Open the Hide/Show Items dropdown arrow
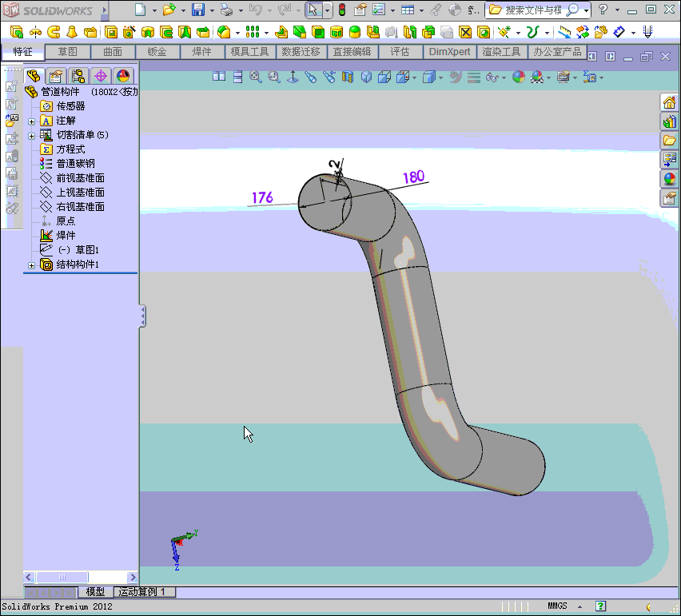 click(x=504, y=78)
